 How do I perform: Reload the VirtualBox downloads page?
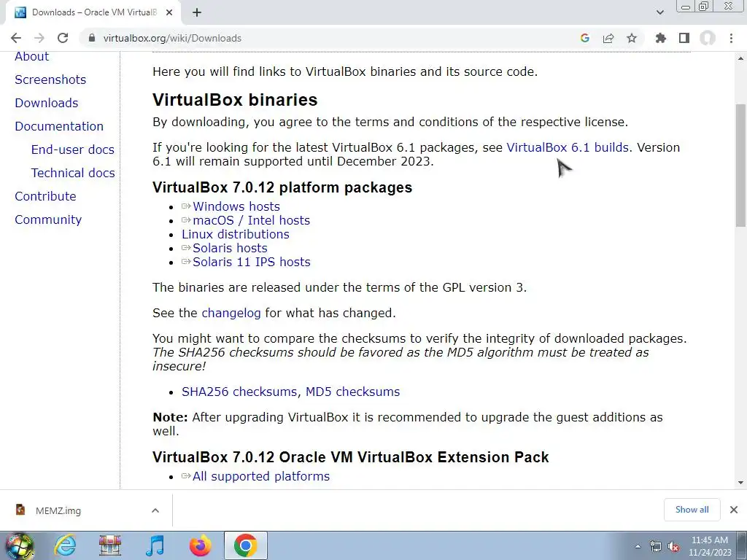click(x=63, y=38)
